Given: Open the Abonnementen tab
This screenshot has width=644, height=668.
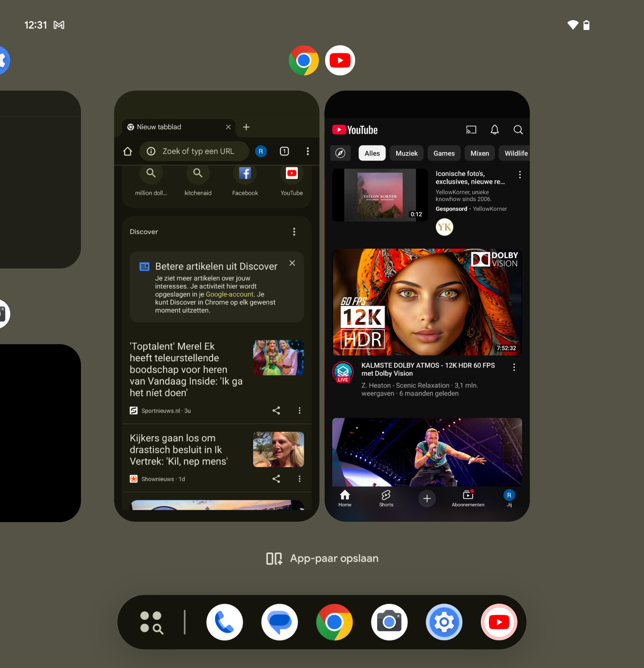Looking at the screenshot, I should (468, 498).
